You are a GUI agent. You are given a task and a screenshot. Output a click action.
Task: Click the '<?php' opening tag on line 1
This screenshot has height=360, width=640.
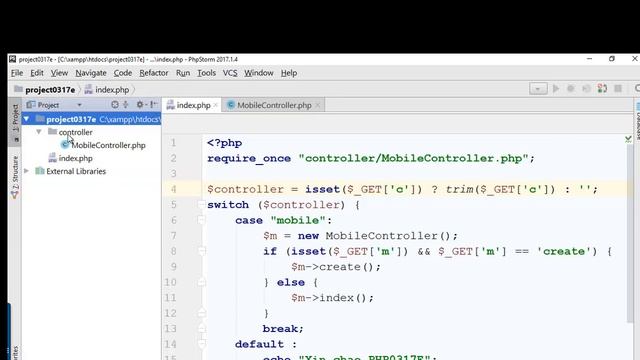pyautogui.click(x=224, y=143)
